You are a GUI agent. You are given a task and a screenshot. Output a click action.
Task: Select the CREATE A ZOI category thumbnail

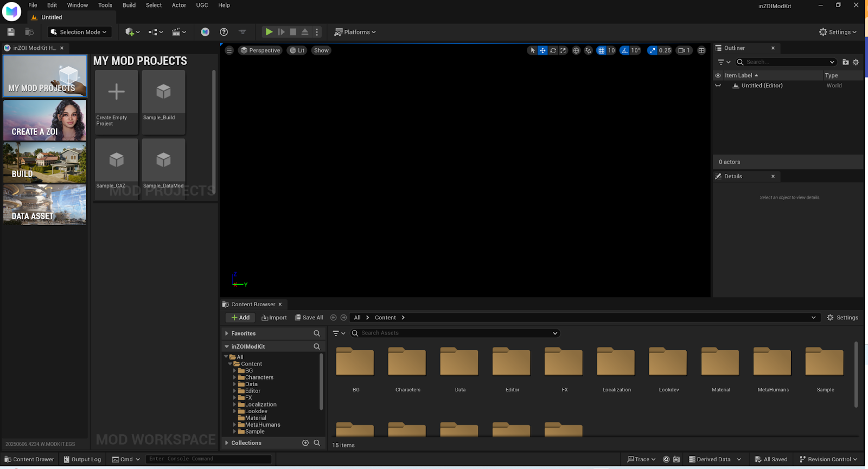pyautogui.click(x=45, y=120)
